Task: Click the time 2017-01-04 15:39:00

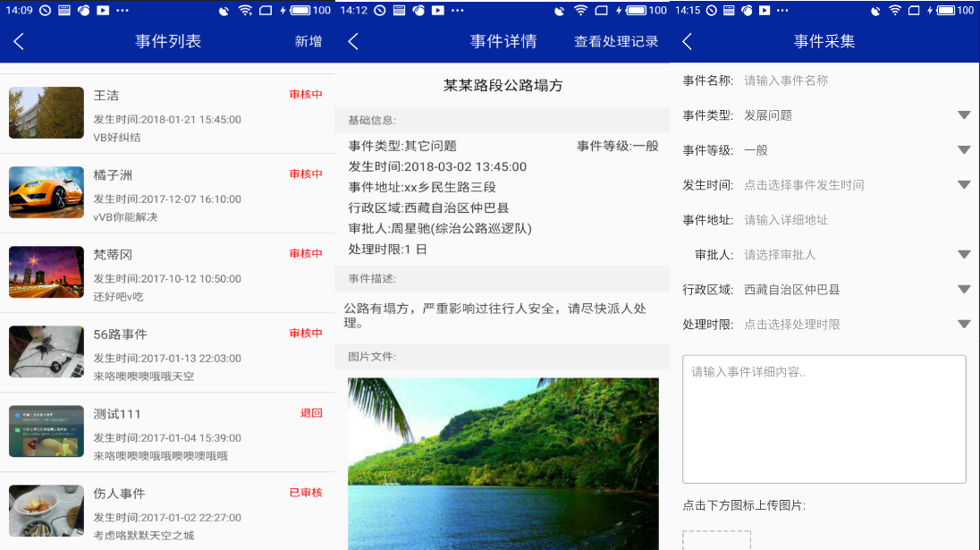Action: coord(190,437)
